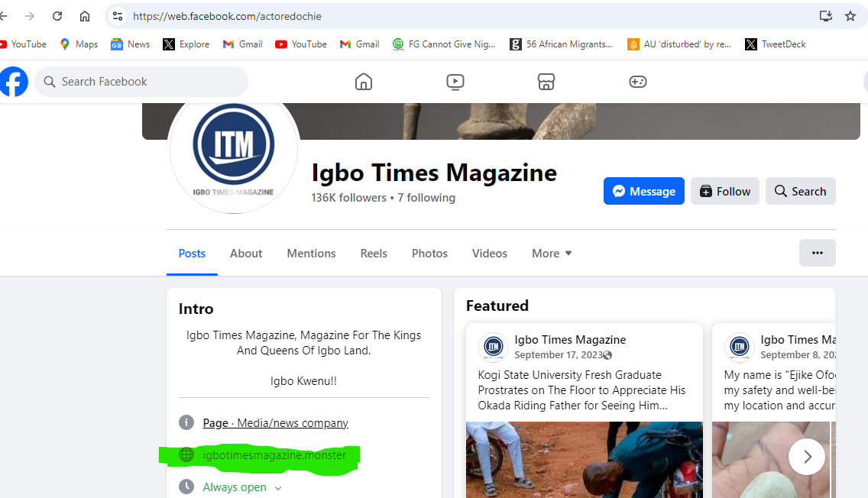
Task: Open 'My name is "Ejike Ofo...' post text
Action: 779,390
